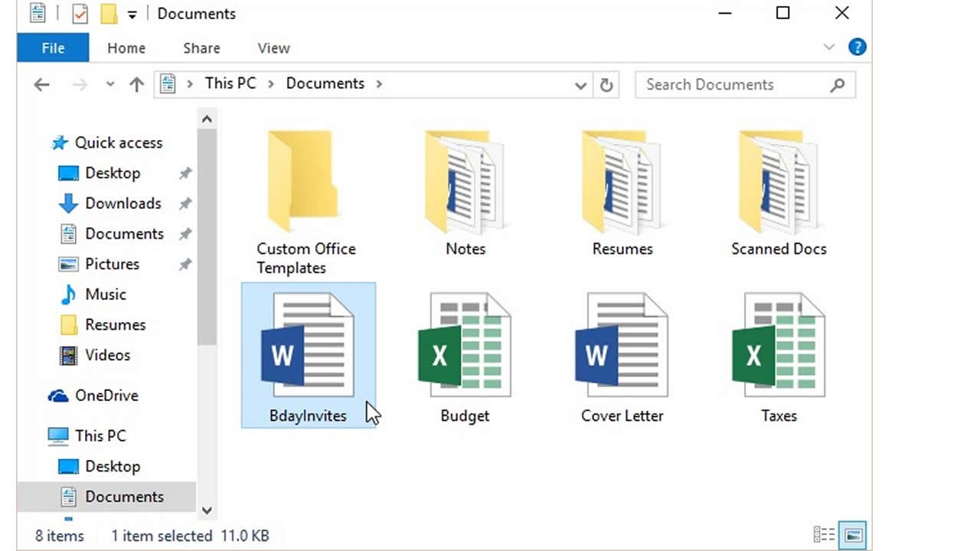Refresh the Documents folder view
The height and width of the screenshot is (551, 980).
pos(606,85)
